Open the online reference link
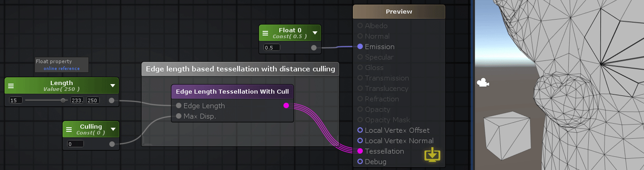This screenshot has width=644, height=170. [x=62, y=69]
